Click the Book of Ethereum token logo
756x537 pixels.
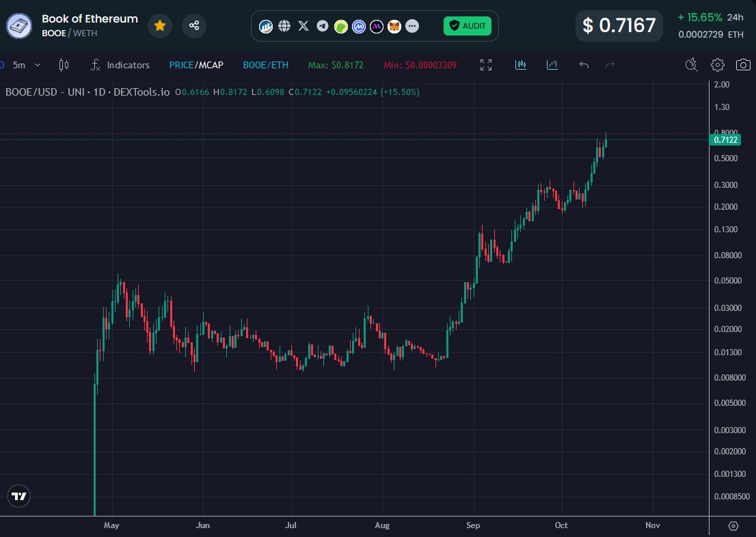coord(19,25)
